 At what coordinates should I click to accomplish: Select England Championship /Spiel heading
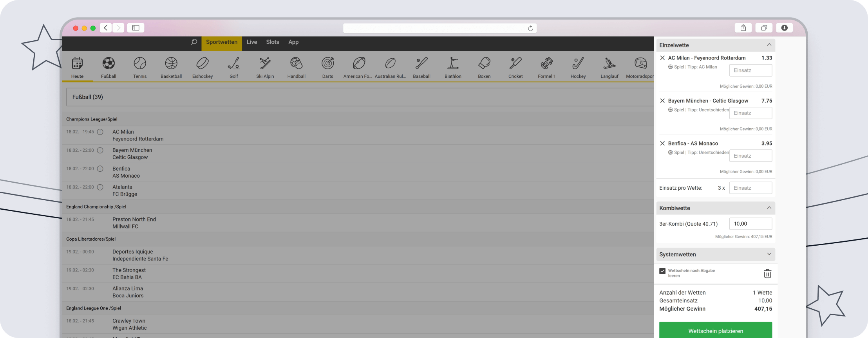tap(96, 207)
